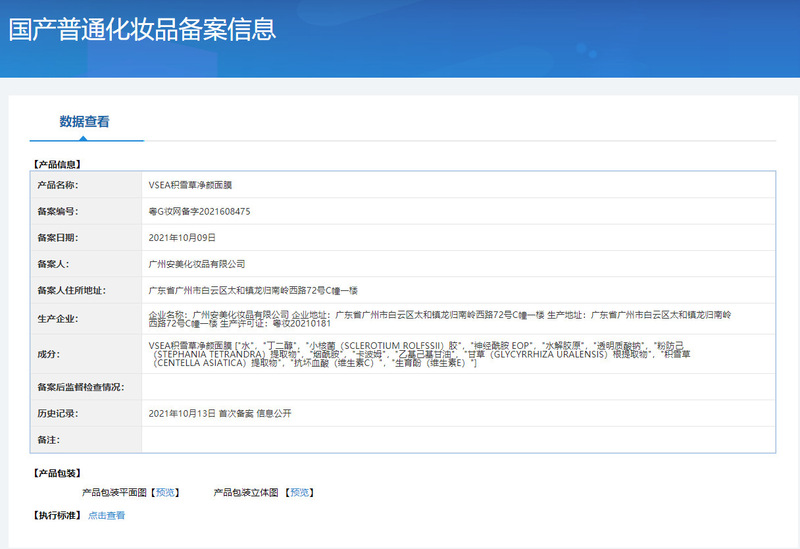The image size is (800, 549).
Task: Click history record 2021年10月13日 首次备案
Action: tap(220, 413)
